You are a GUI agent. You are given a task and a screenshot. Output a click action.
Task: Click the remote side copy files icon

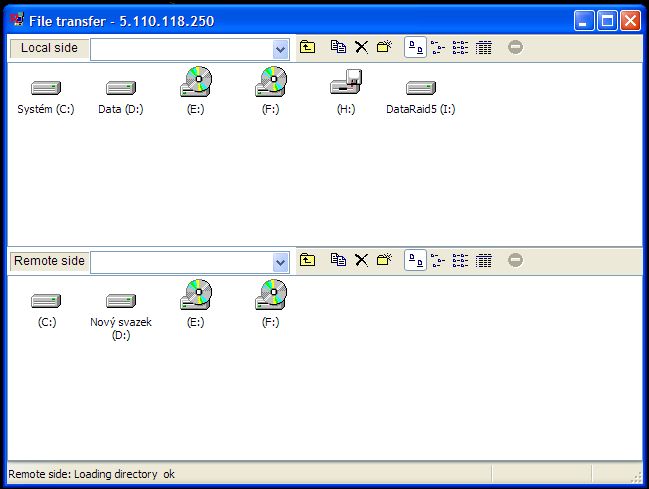click(339, 260)
